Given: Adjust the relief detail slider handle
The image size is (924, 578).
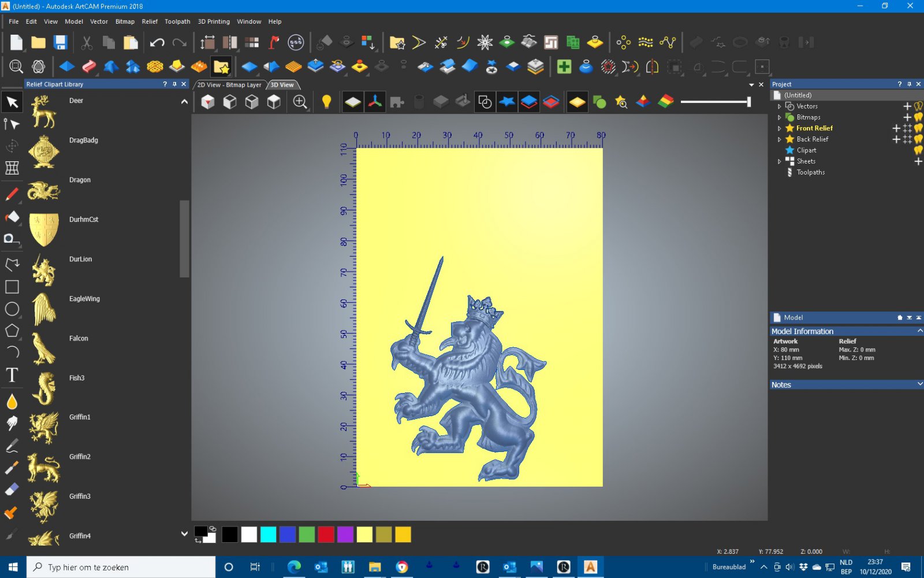Looking at the screenshot, I should click(x=748, y=102).
